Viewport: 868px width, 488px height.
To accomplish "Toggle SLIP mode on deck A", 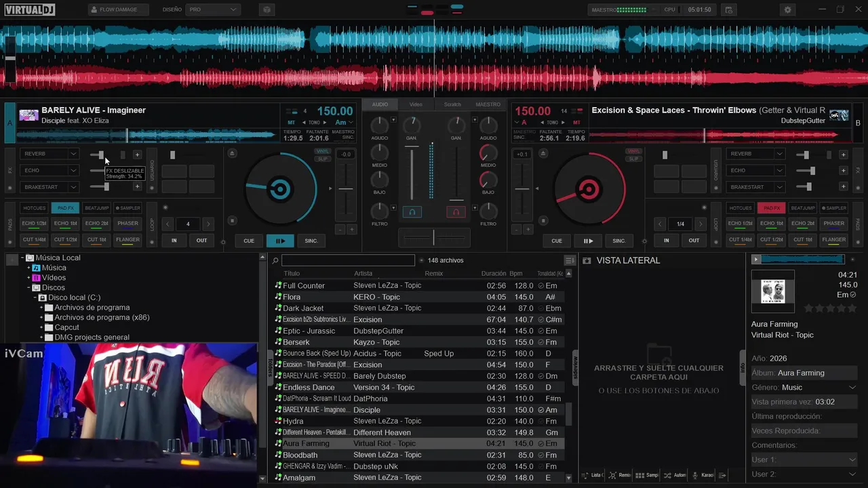I will coord(323,159).
